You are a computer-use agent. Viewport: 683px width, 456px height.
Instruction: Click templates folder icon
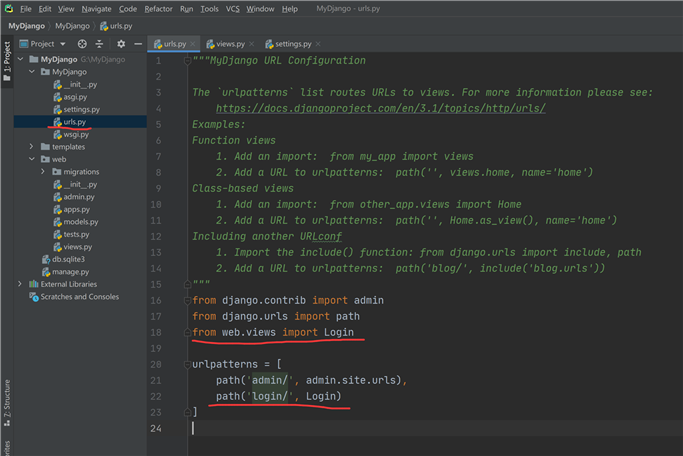point(45,147)
